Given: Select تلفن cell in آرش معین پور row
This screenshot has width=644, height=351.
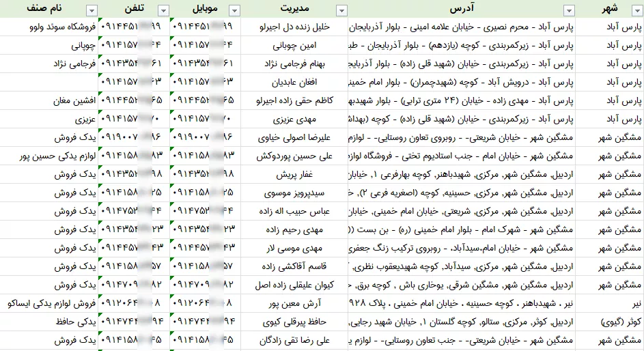Looking at the screenshot, I should [134, 304].
